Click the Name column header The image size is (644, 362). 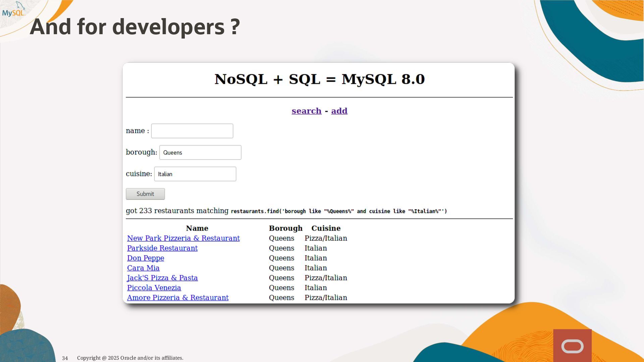click(197, 228)
